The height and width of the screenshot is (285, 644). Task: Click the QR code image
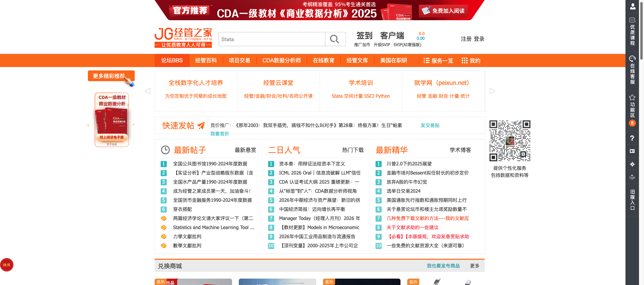pyautogui.click(x=510, y=141)
